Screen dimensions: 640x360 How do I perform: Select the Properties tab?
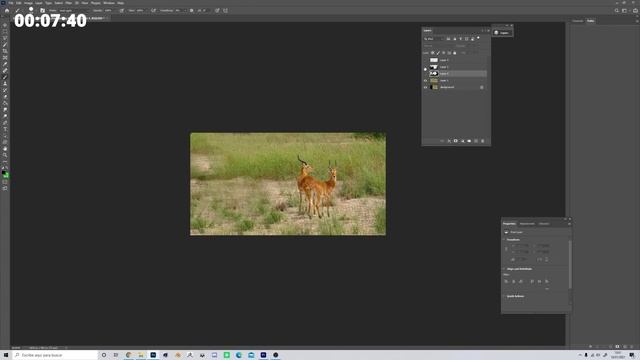509,224
